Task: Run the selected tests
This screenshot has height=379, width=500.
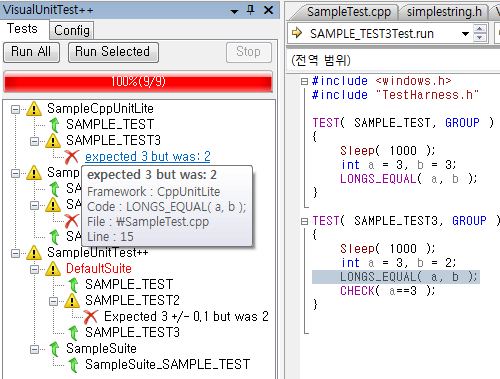Action: click(x=113, y=52)
